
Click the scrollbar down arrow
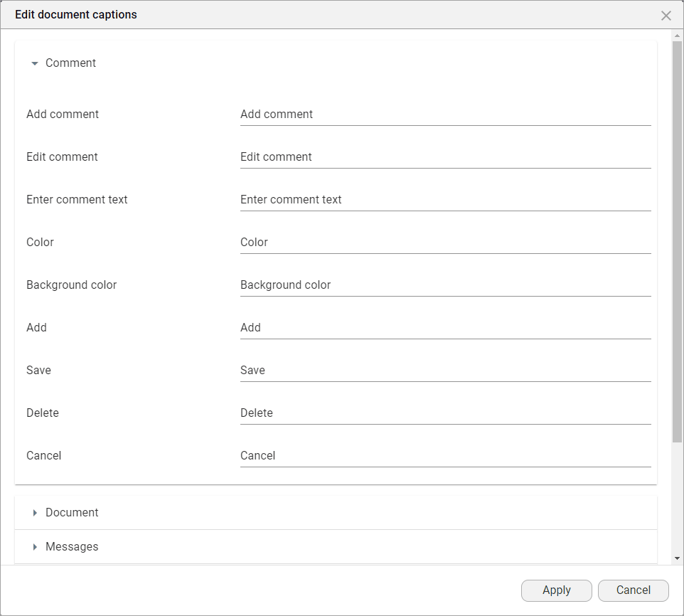(677, 558)
